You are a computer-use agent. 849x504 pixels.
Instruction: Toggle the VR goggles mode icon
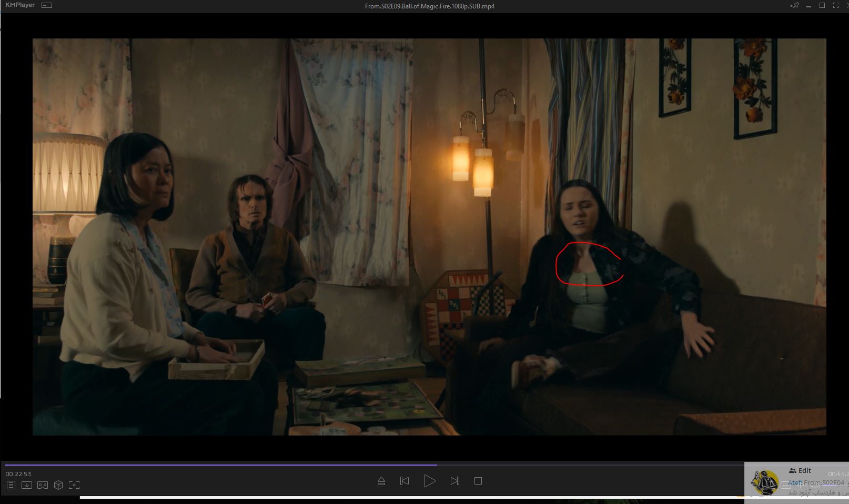(43, 485)
